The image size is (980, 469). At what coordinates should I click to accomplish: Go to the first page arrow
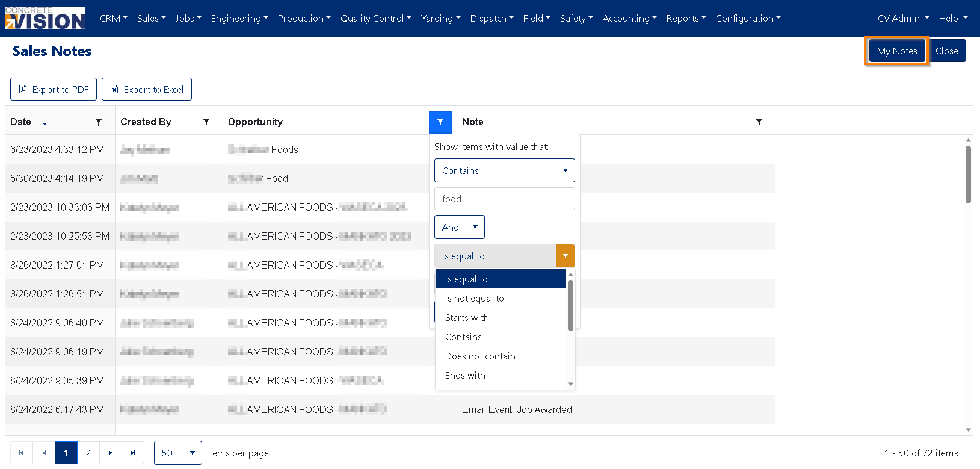[x=22, y=453]
